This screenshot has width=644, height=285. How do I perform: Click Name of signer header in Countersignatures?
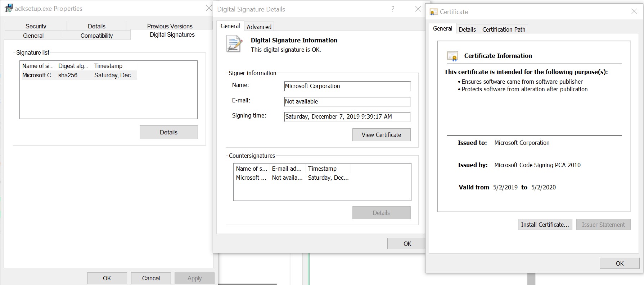coord(252,169)
